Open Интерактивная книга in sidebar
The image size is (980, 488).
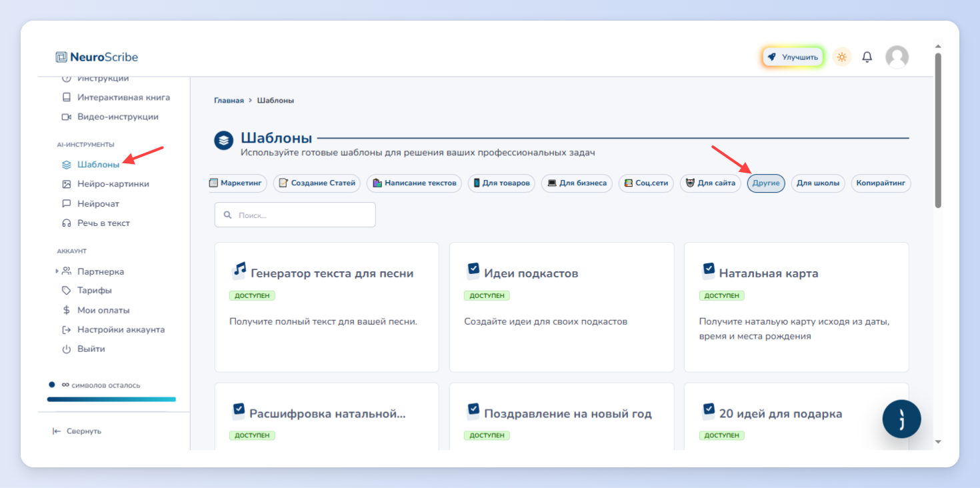pyautogui.click(x=115, y=97)
